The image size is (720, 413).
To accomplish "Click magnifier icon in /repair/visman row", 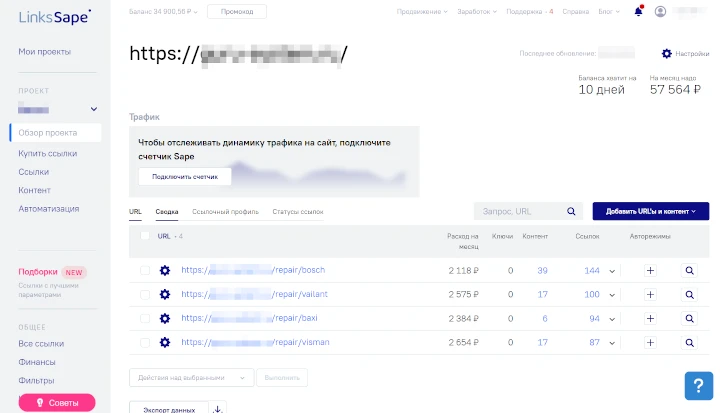I will coord(690,342).
